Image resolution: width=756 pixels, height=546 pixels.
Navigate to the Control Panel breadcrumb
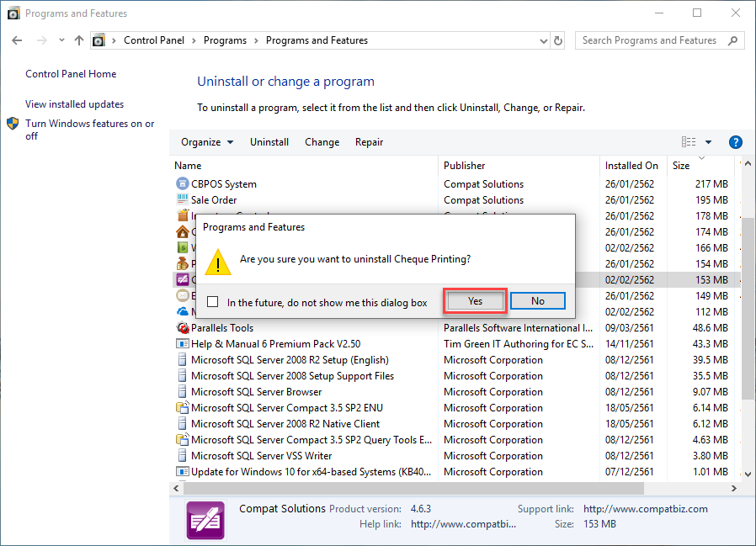click(154, 40)
